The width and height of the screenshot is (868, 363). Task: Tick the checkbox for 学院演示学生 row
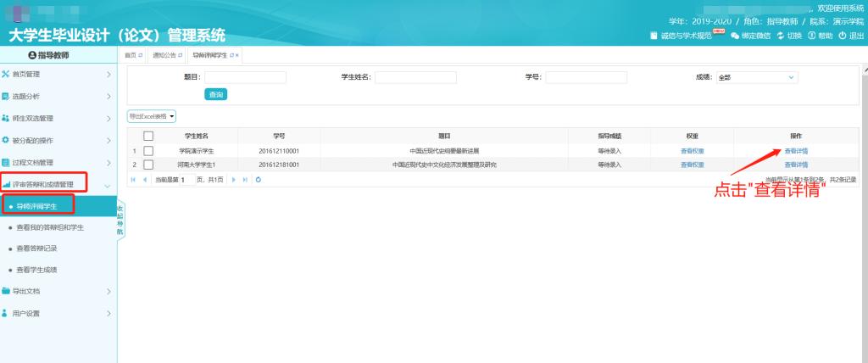(148, 151)
